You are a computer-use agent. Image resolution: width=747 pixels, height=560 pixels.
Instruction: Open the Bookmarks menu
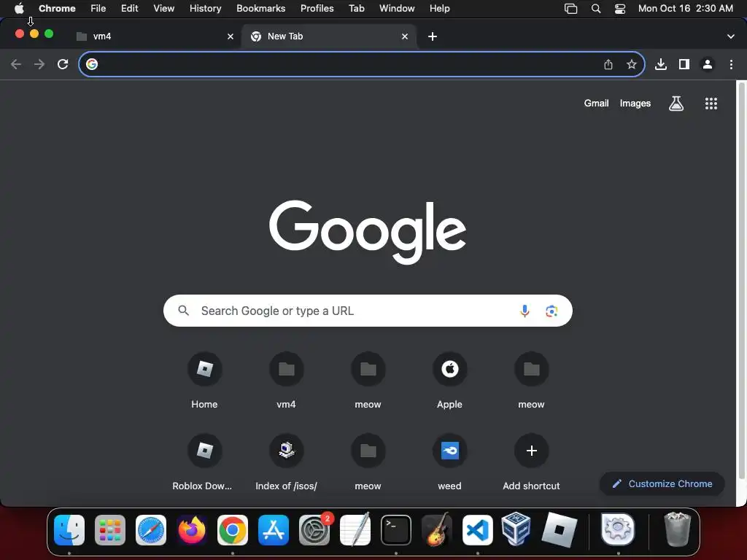point(261,9)
